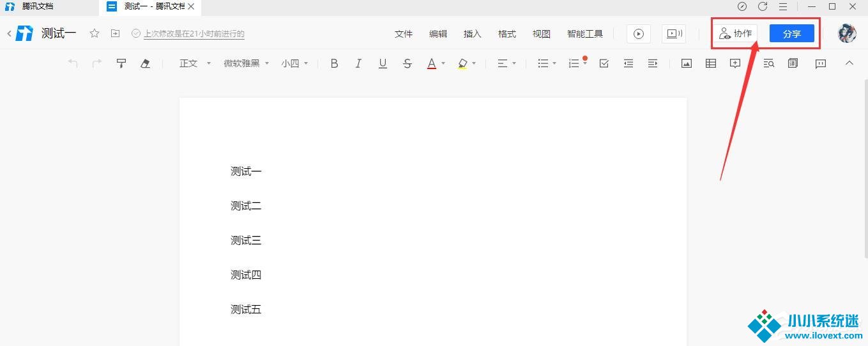Click the bulleted list icon
The height and width of the screenshot is (346, 868).
pyautogui.click(x=543, y=63)
